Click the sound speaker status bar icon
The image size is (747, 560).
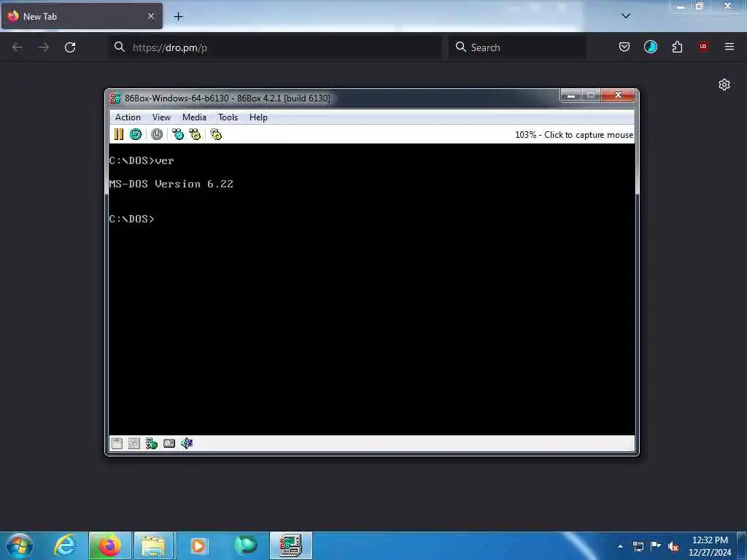coord(187,443)
